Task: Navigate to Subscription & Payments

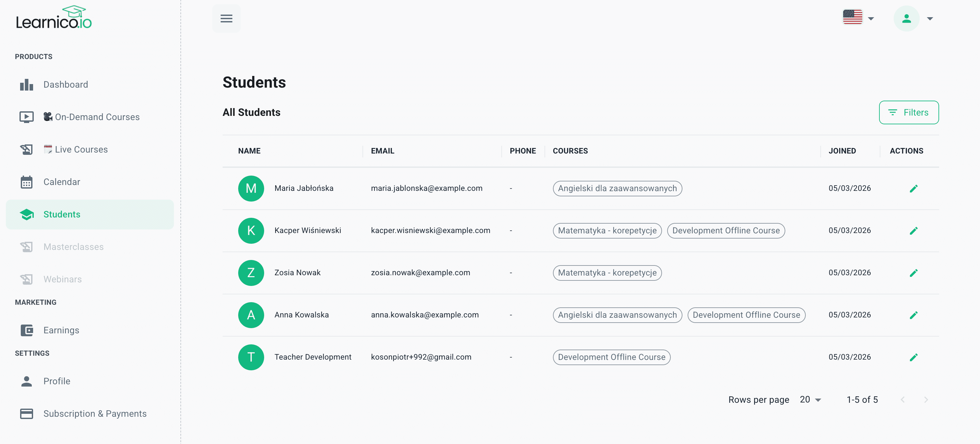Action: [95, 413]
